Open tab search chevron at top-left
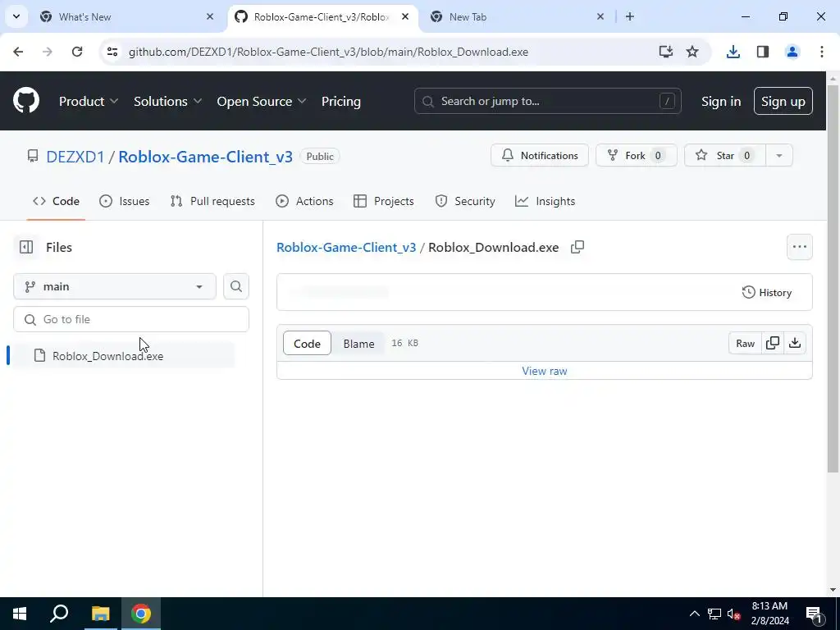The width and height of the screenshot is (840, 630). pyautogui.click(x=16, y=16)
